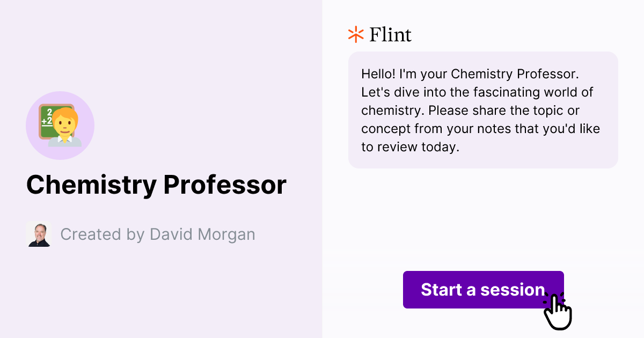Click the Chemistry Professor title heading

tap(156, 185)
